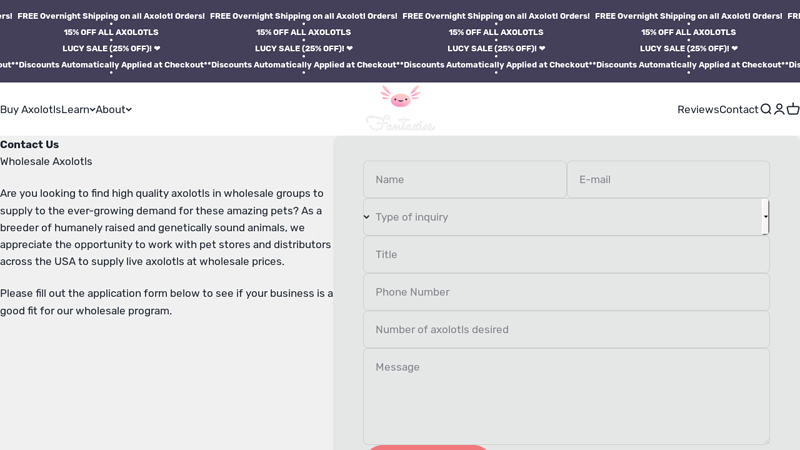Screen dimensions: 800x450
Task: Select the Phone Number field
Action: (566, 292)
